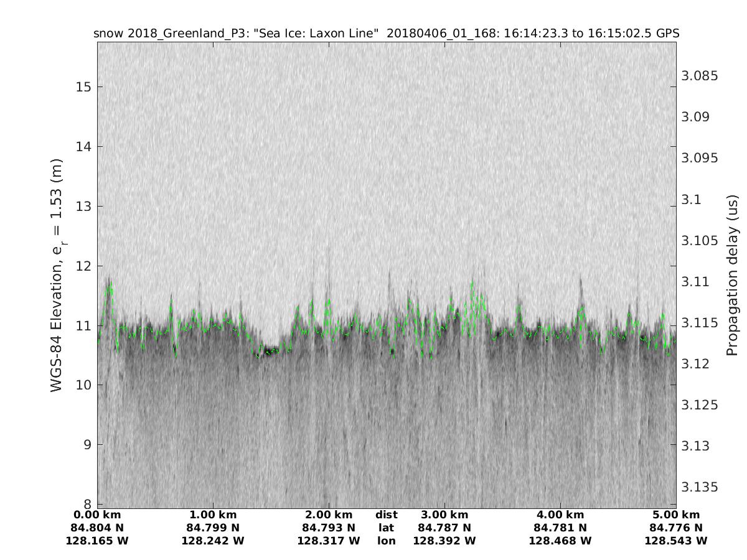Select the 128.468 W longitude label
This screenshot has width=747, height=560.
point(560,541)
